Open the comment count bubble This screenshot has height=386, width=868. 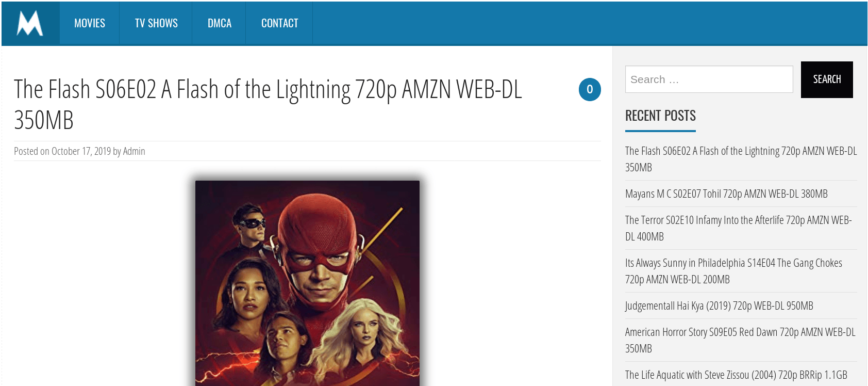[x=590, y=89]
